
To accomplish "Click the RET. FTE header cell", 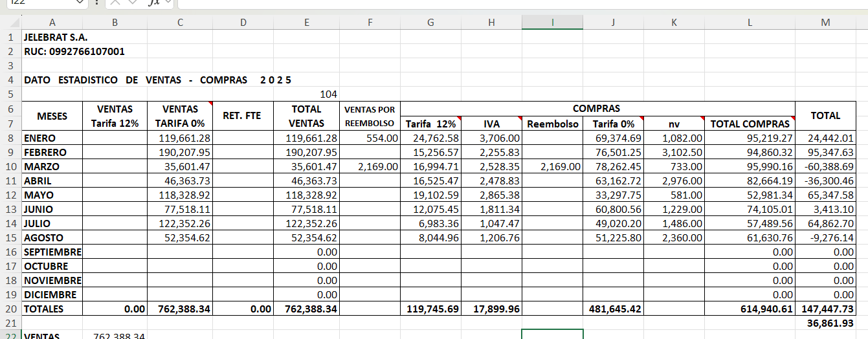I will (243, 116).
